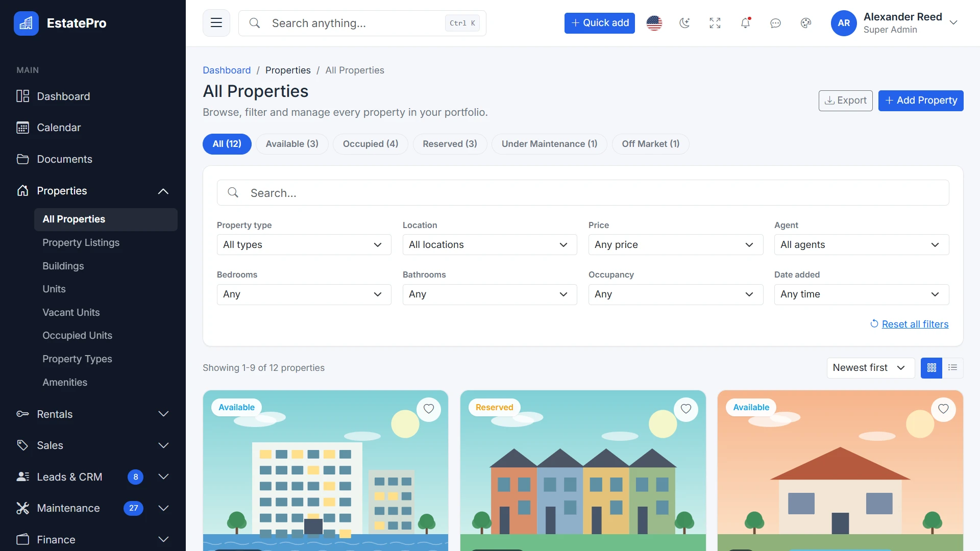Open the chat messages icon
Screen dimensions: 980x551
(775, 23)
